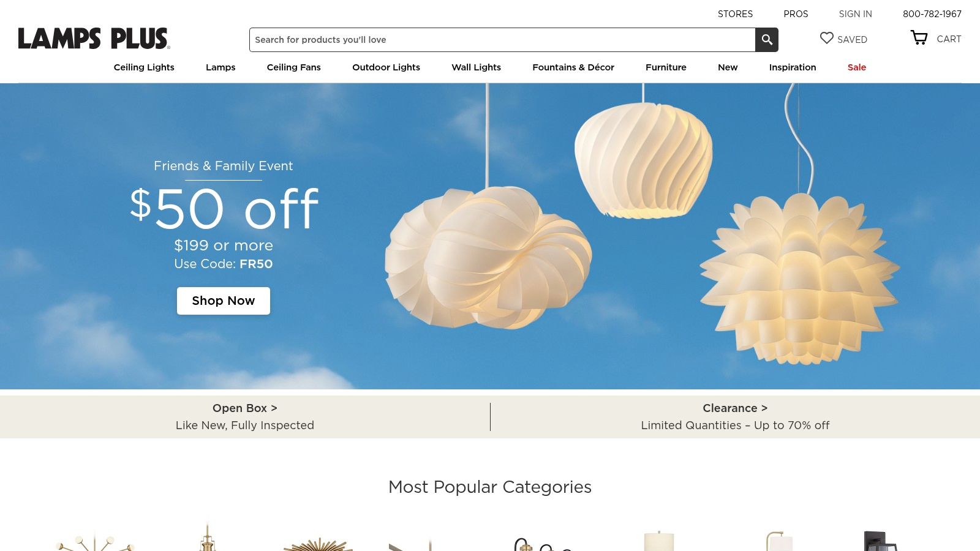Click the search magnifier icon button
The width and height of the screenshot is (980, 551).
tap(767, 40)
